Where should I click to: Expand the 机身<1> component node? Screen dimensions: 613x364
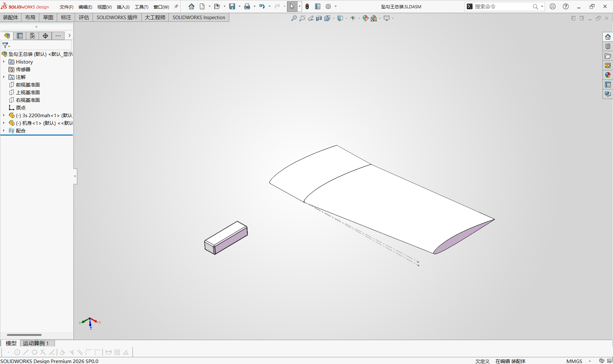click(4, 123)
